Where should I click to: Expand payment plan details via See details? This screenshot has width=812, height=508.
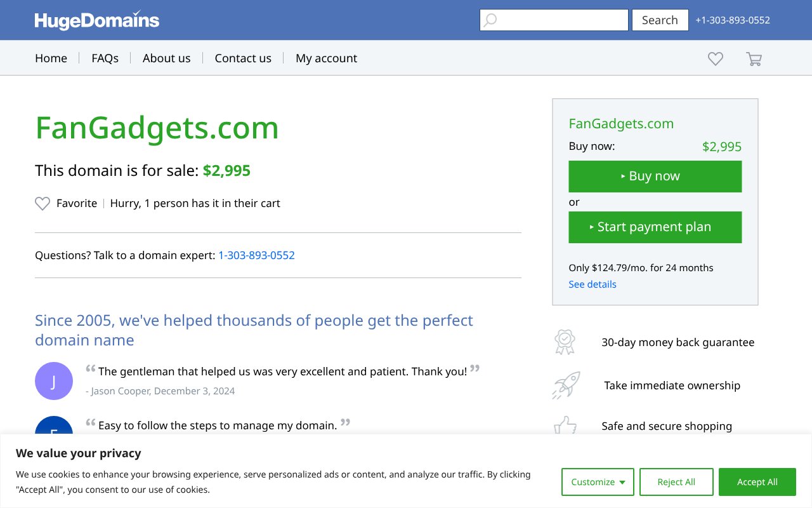(x=593, y=284)
